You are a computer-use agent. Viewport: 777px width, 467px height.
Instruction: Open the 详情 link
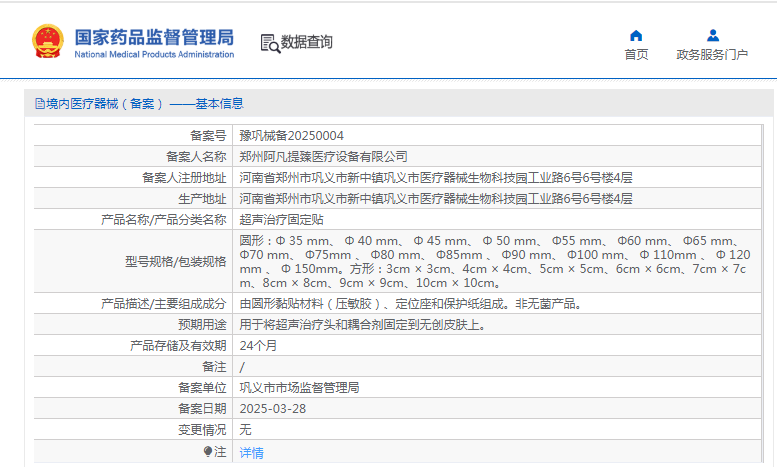click(252, 453)
